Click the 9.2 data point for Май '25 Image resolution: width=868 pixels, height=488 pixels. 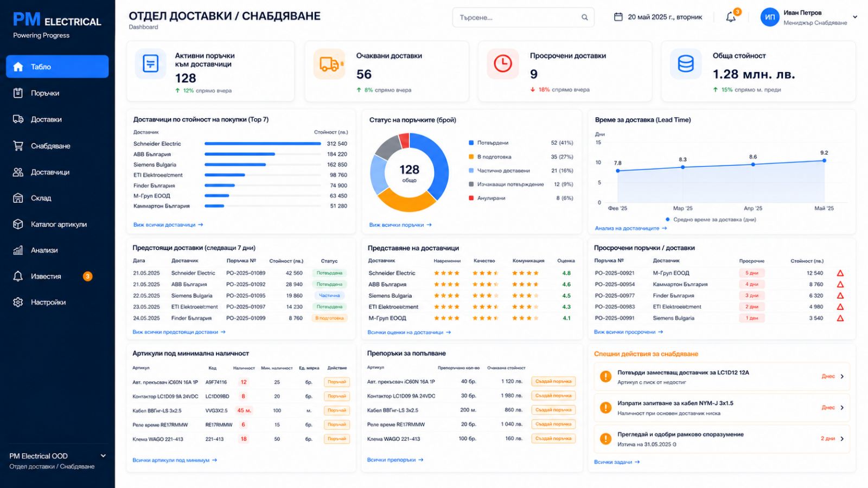tap(824, 160)
